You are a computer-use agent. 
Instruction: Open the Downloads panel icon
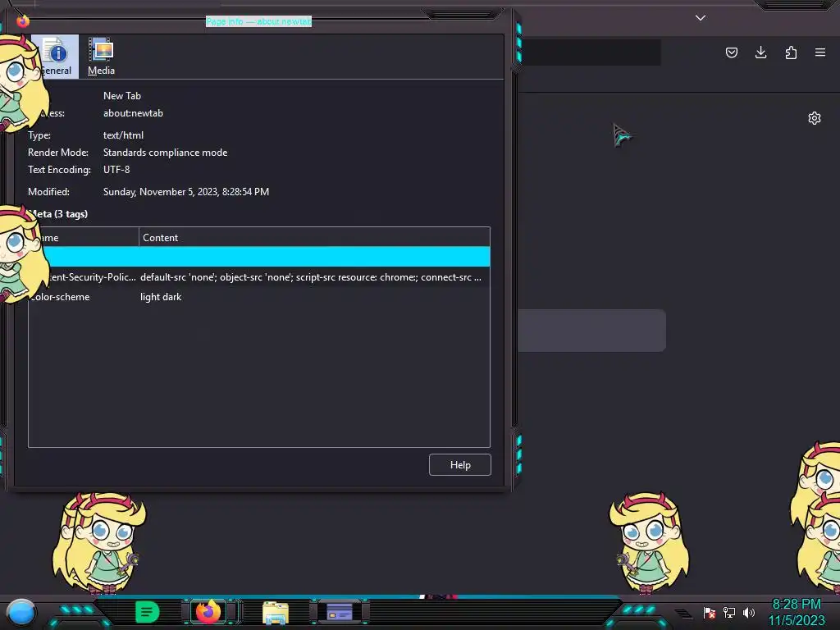tap(760, 52)
